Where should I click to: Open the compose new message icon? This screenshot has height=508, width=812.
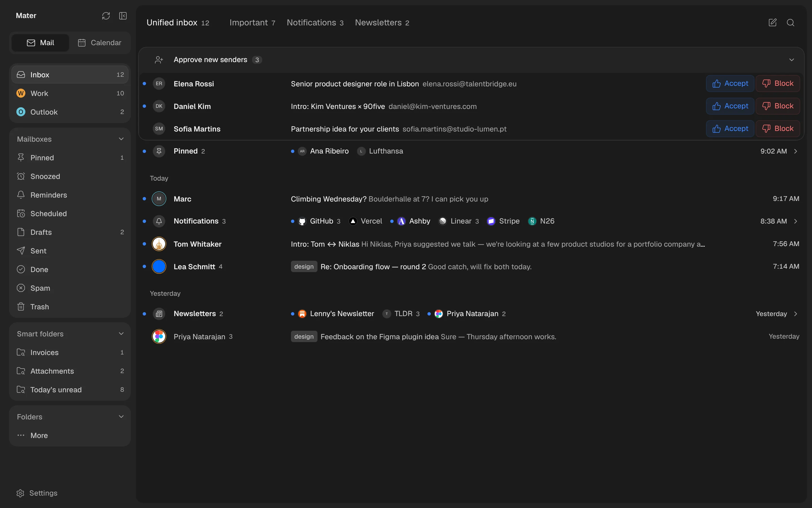pos(773,23)
